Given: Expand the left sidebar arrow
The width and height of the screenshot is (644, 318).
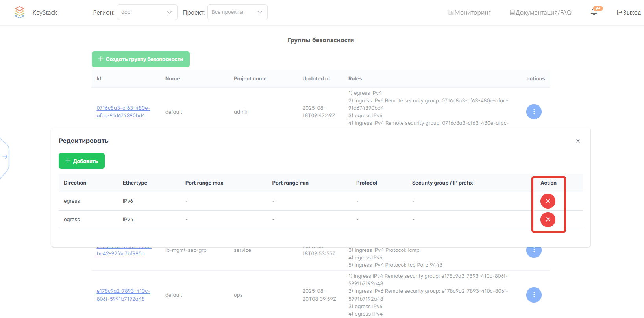Looking at the screenshot, I should point(5,157).
